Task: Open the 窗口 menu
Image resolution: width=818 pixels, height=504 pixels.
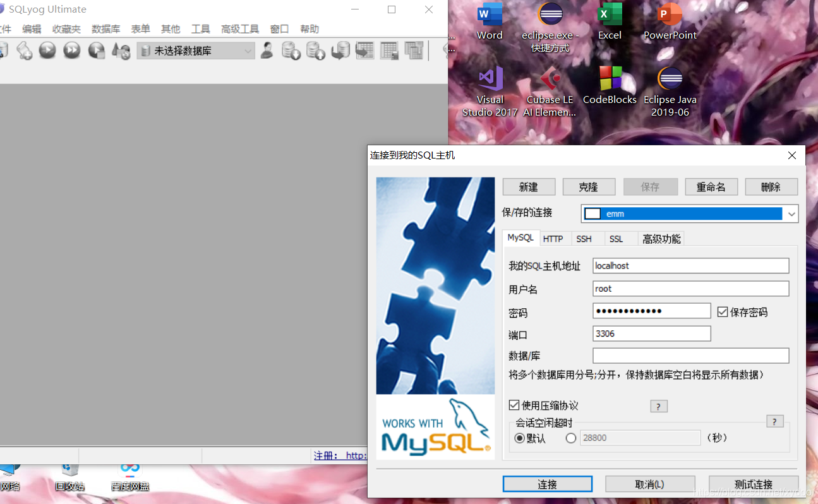Action: click(x=279, y=29)
